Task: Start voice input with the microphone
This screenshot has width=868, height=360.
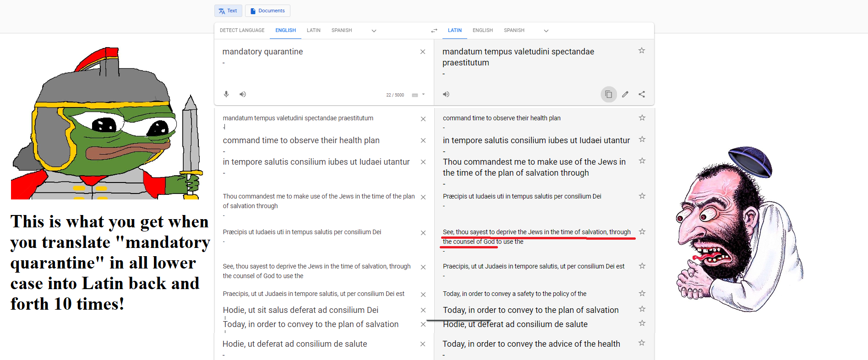Action: 226,94
